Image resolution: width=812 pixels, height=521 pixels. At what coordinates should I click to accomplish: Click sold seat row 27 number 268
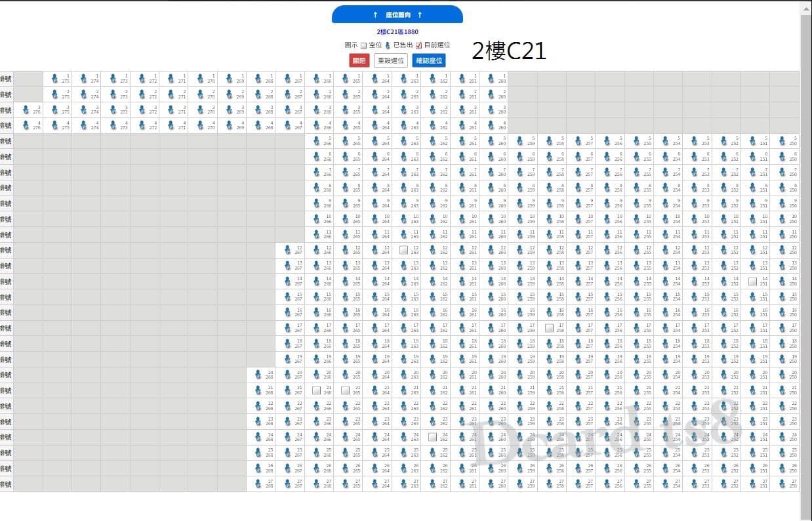tap(259, 484)
